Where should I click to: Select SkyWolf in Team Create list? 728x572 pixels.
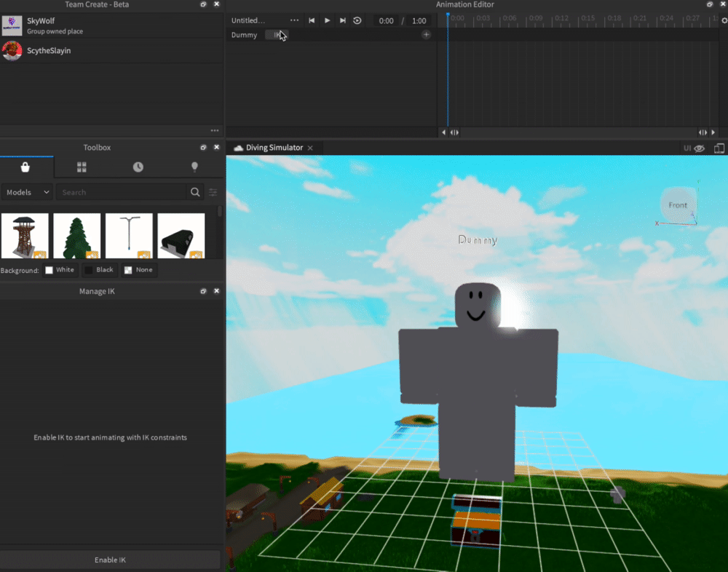(111, 25)
